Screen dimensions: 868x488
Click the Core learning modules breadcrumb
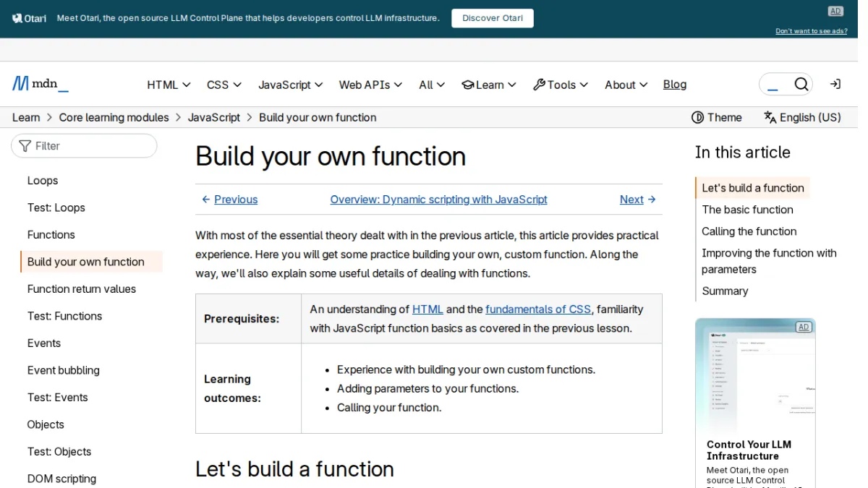[x=114, y=117]
